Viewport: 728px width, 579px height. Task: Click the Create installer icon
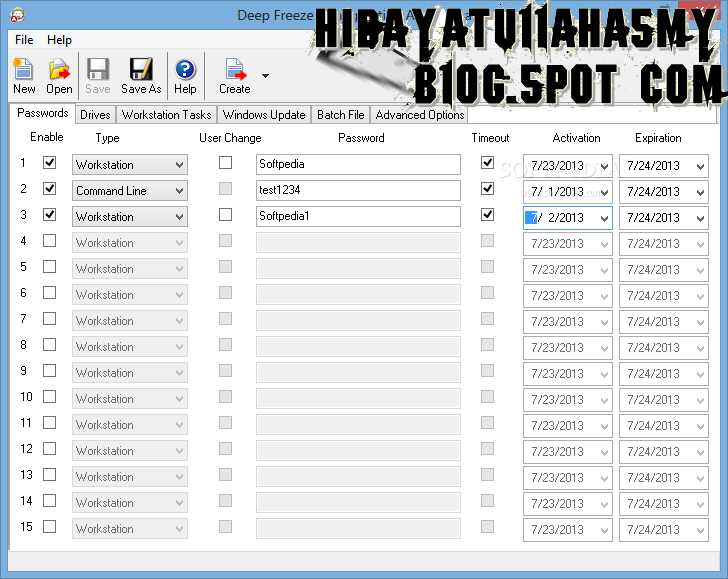pos(235,77)
